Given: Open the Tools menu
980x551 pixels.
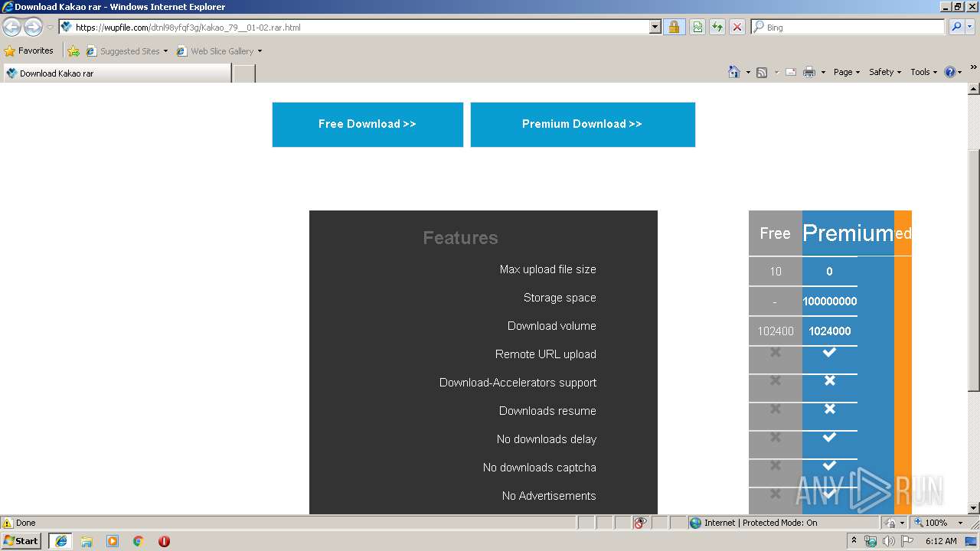Looking at the screenshot, I should (x=923, y=72).
